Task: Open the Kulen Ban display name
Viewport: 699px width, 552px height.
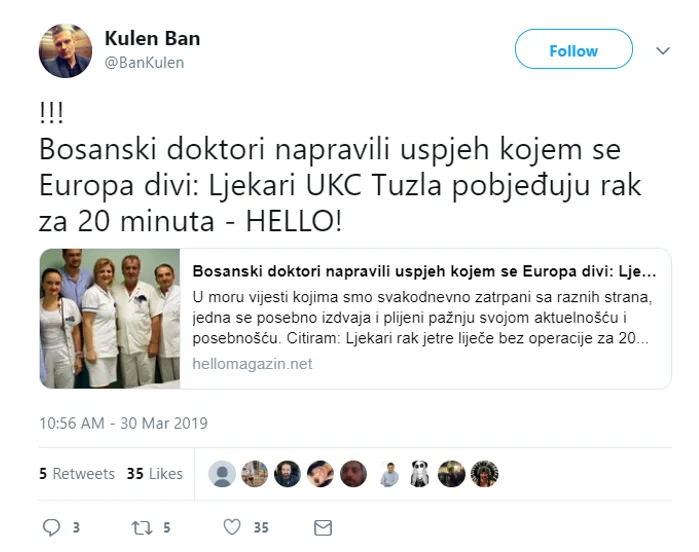Action: pyautogui.click(x=152, y=38)
